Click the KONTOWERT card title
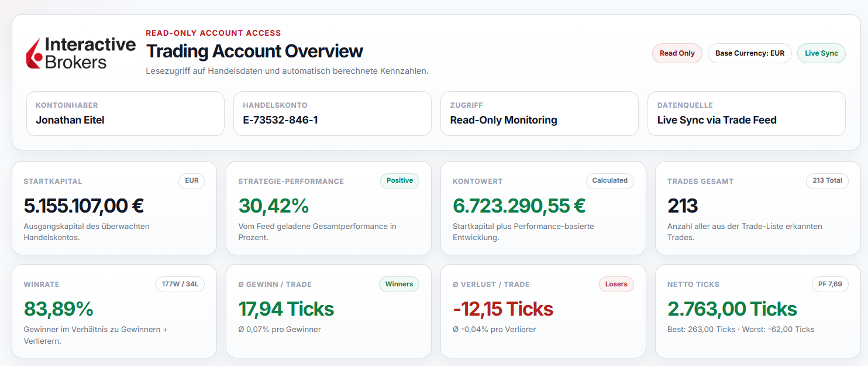Screen dimensions: 868x366 tap(478, 182)
